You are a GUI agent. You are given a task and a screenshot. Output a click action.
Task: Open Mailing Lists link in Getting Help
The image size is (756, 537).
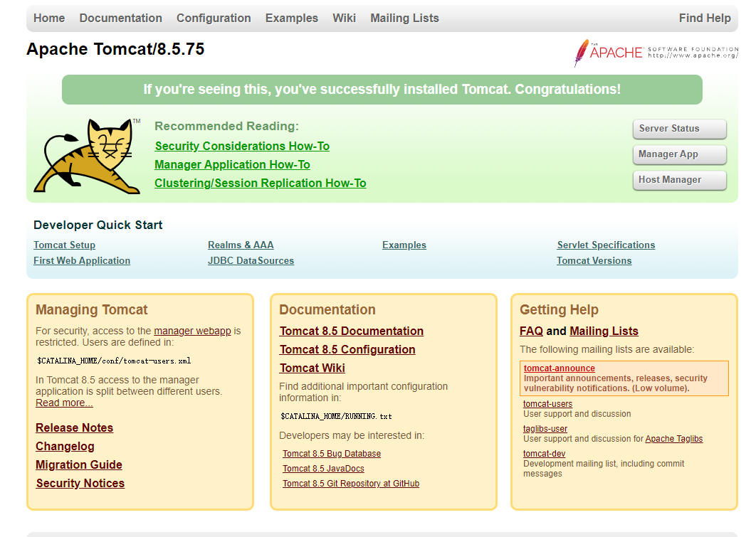pyautogui.click(x=604, y=331)
